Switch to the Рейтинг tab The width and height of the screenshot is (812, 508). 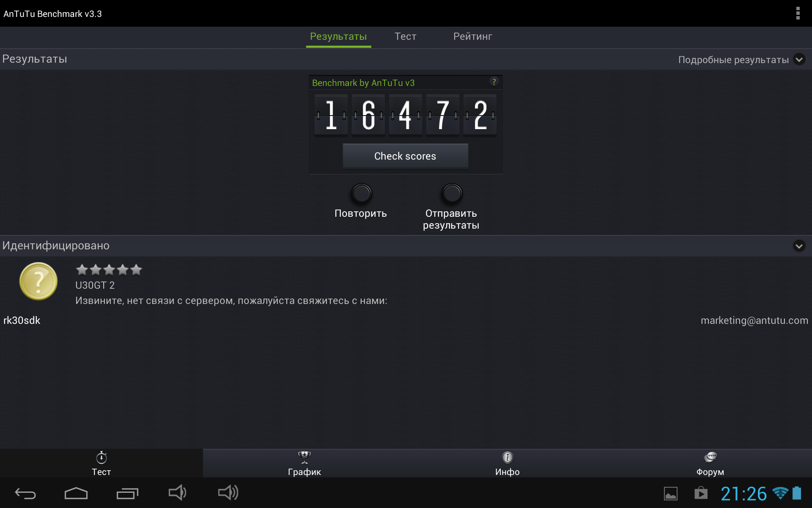[472, 37]
